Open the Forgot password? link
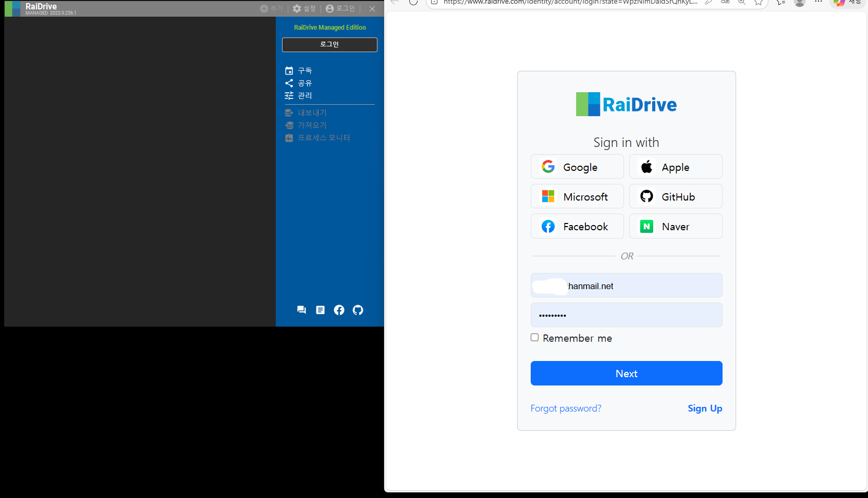Screen dimensions: 868x498 point(566,408)
